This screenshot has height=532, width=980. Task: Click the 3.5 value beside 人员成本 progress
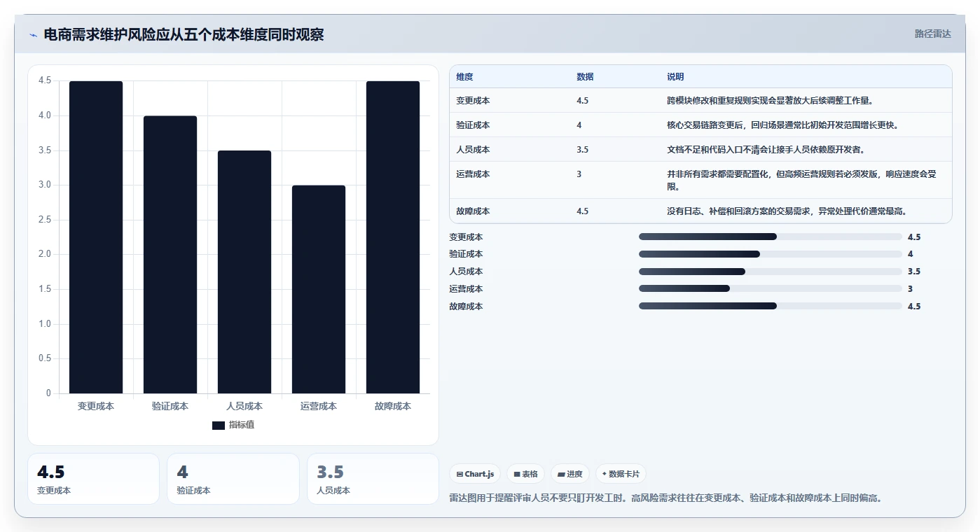coord(913,272)
